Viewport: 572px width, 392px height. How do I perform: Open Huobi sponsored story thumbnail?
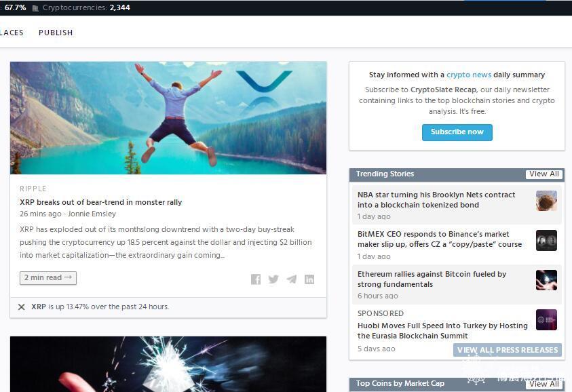(x=546, y=320)
